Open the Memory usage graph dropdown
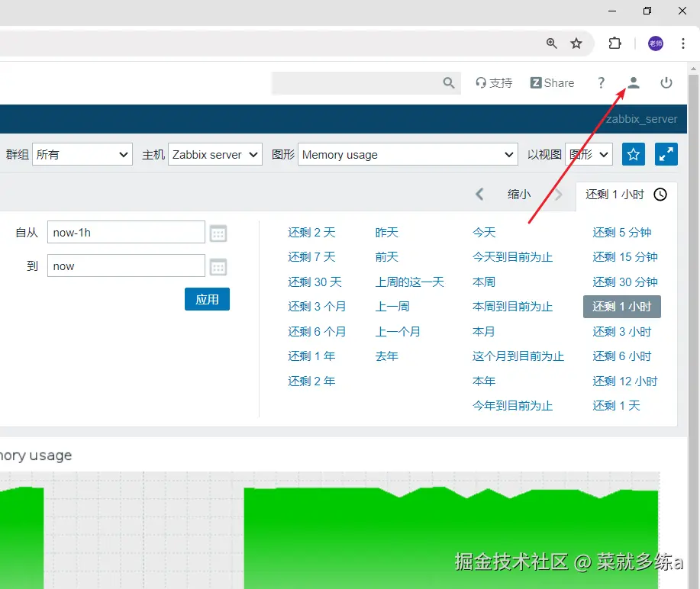This screenshot has height=589, width=700. (408, 154)
